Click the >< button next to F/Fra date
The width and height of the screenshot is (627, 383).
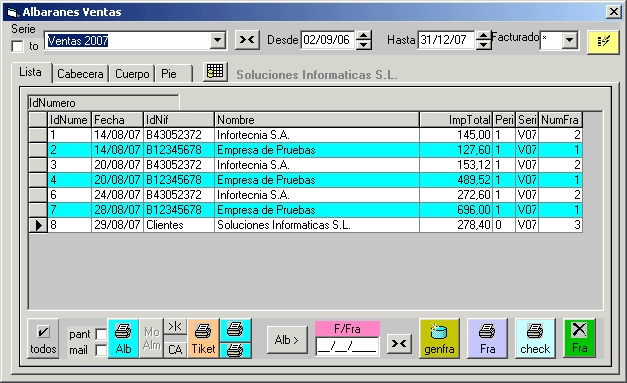(x=399, y=343)
